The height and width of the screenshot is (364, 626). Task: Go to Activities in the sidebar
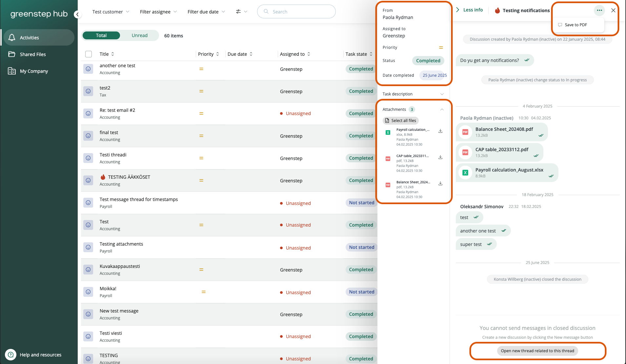pos(39,37)
